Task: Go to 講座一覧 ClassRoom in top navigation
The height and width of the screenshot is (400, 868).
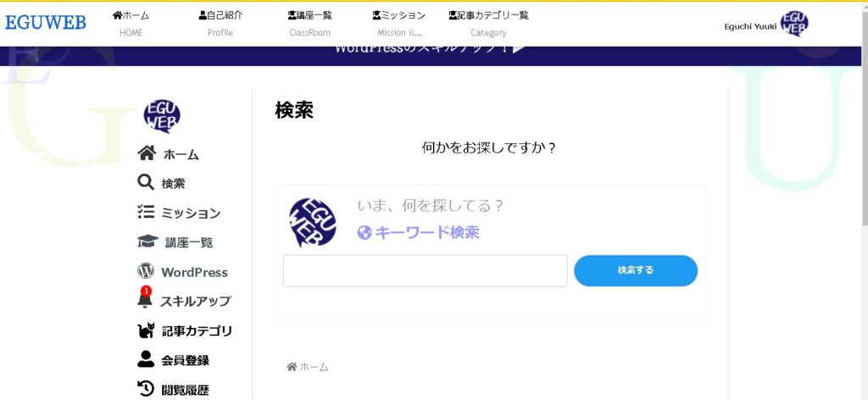Action: click(309, 24)
